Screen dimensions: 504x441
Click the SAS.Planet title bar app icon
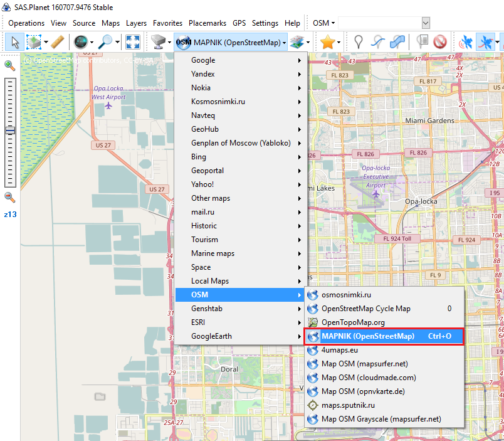point(6,7)
